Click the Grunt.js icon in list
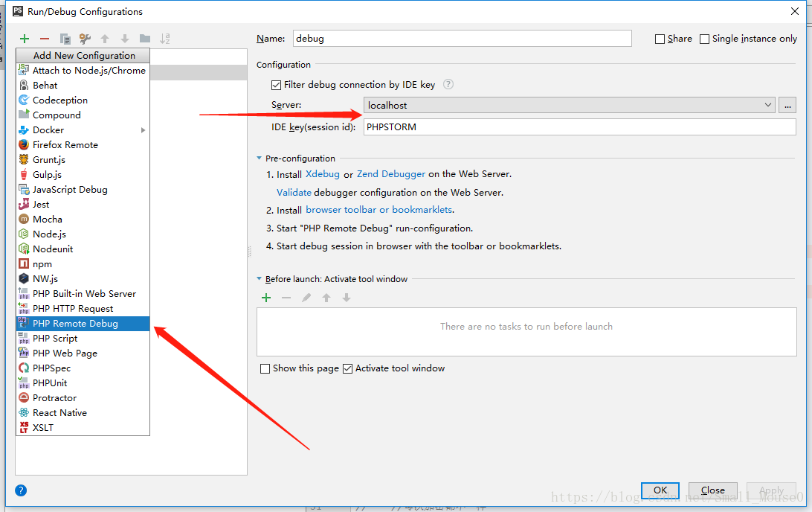Image resolution: width=812 pixels, height=512 pixels. click(24, 159)
